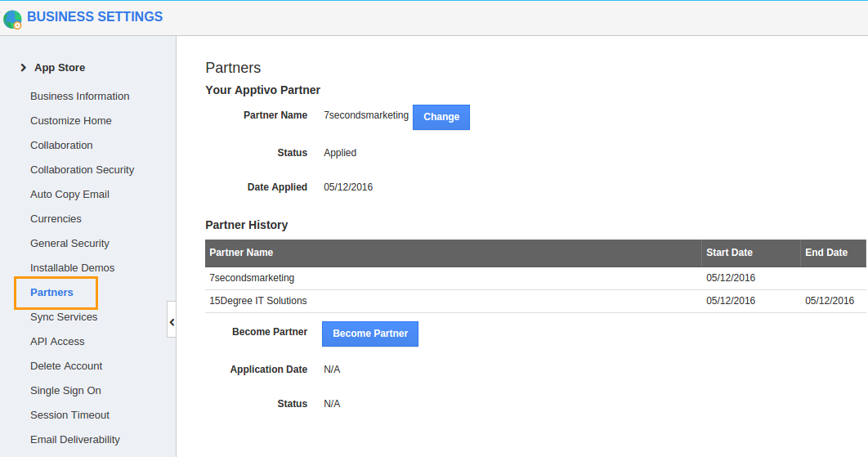Open the App Store section
Image resolution: width=868 pixels, height=457 pixels.
pos(60,68)
